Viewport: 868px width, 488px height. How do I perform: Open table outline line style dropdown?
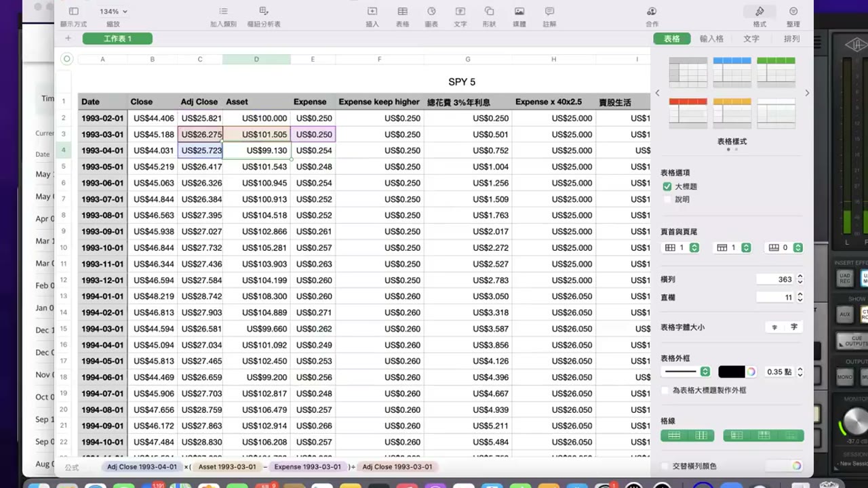(x=686, y=371)
